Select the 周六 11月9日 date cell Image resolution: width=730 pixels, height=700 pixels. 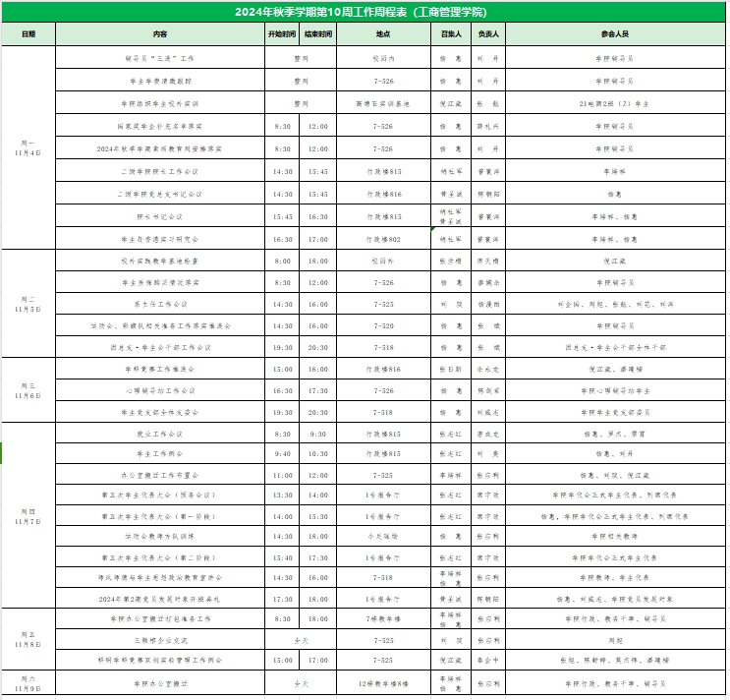point(28,682)
